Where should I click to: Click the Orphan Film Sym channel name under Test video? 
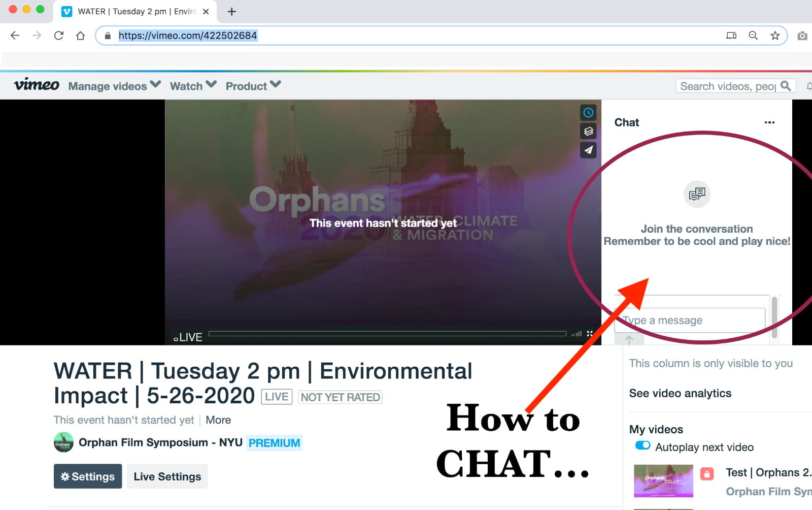[768, 491]
